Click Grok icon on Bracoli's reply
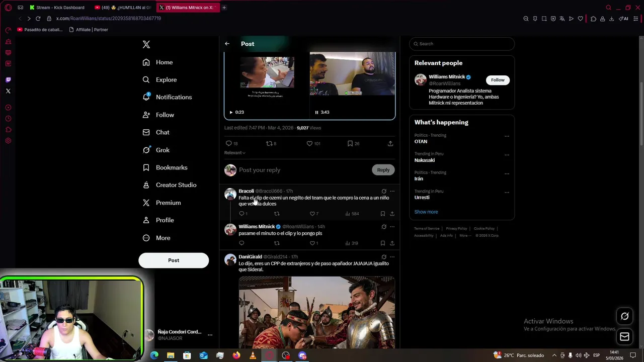The image size is (644, 362). click(x=384, y=191)
